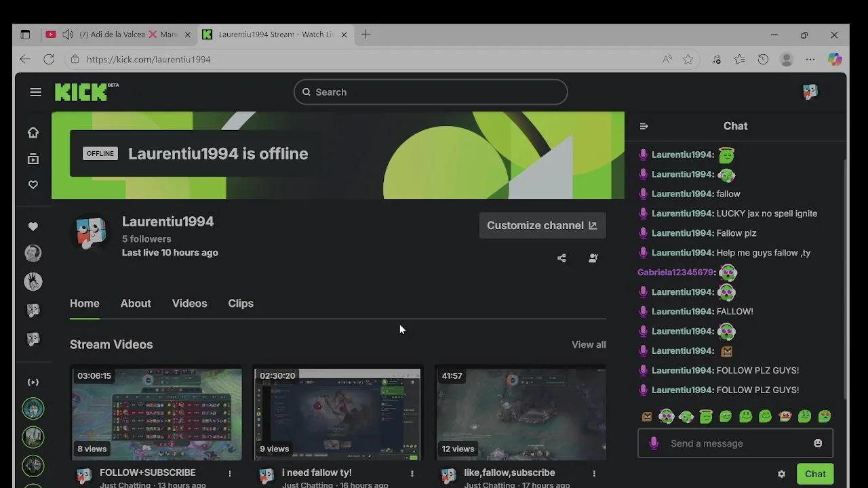Click chat message 'Help me guys fallow ,ty'
Viewport: 868px width, 488px height.
click(x=764, y=253)
